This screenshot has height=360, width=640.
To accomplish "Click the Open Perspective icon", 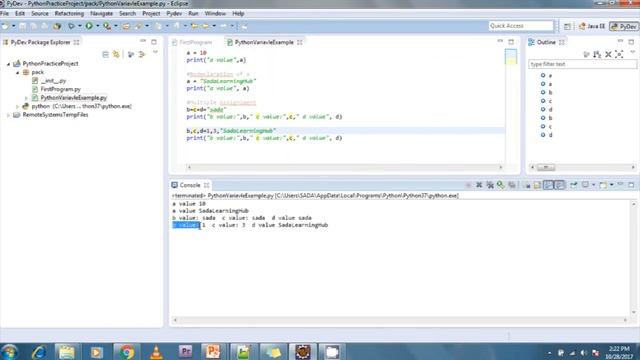I will tap(567, 26).
